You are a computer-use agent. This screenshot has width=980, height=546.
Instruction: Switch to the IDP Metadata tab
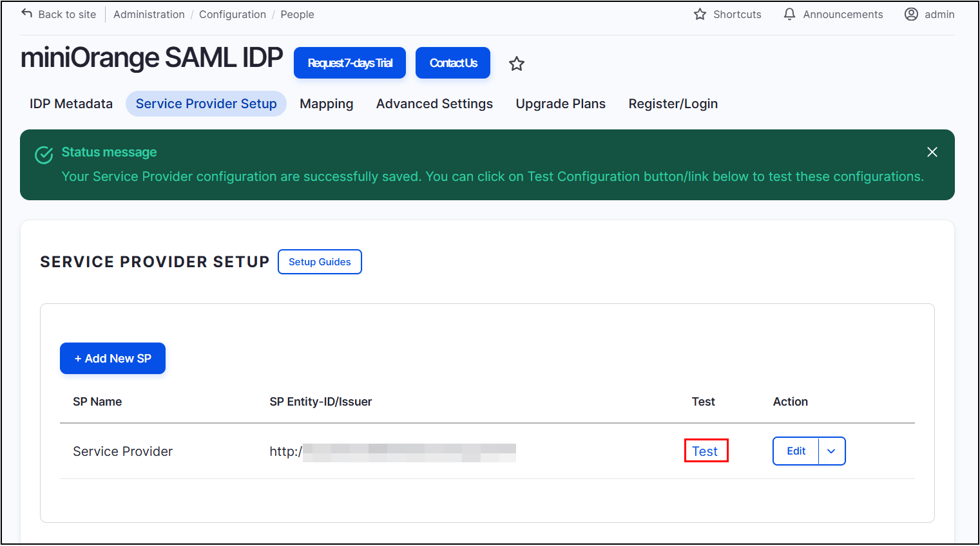71,104
